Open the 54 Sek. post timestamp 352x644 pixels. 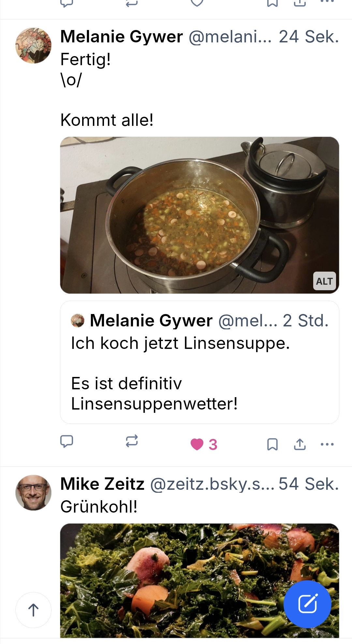[309, 484]
